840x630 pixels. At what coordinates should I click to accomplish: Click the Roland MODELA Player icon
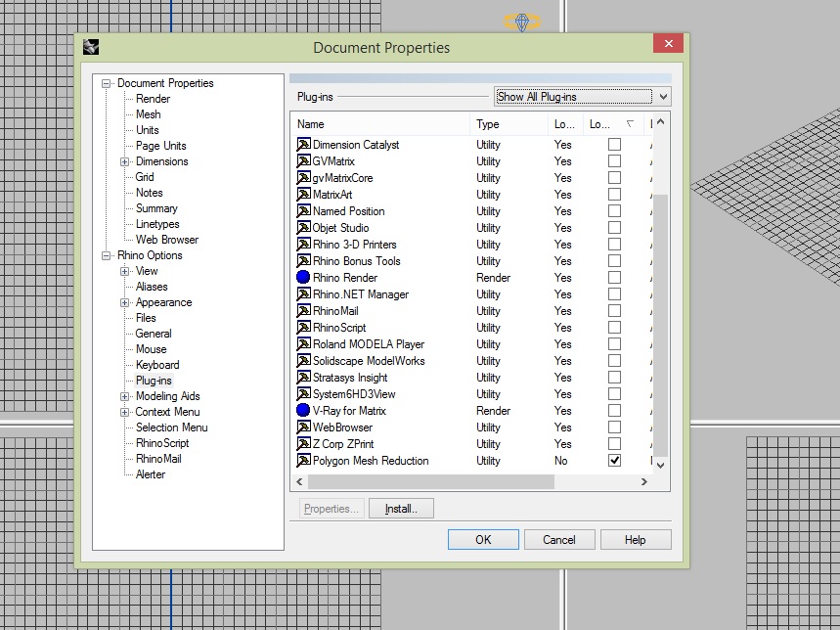pos(304,344)
